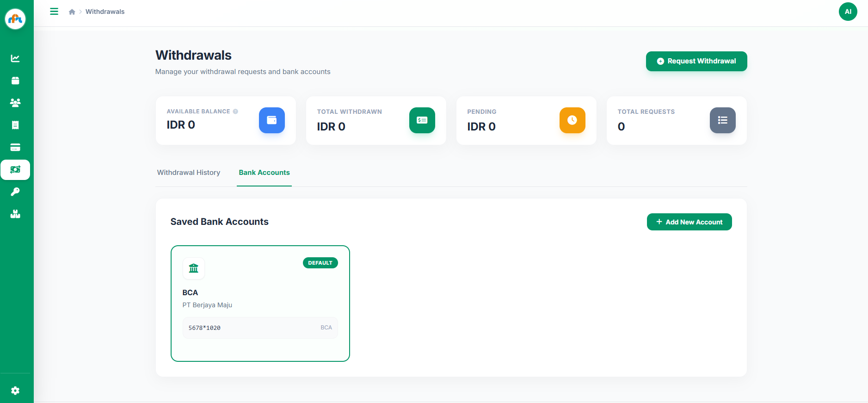Viewport: 868px width, 403px height.
Task: Click the box package icon in sidebar
Action: [x=15, y=81]
